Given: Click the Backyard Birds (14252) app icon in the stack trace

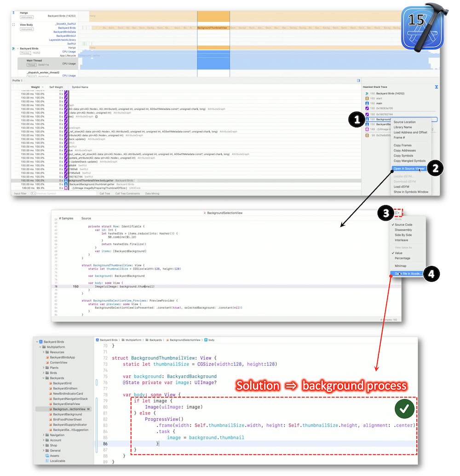Looking at the screenshot, I should click(367, 93).
